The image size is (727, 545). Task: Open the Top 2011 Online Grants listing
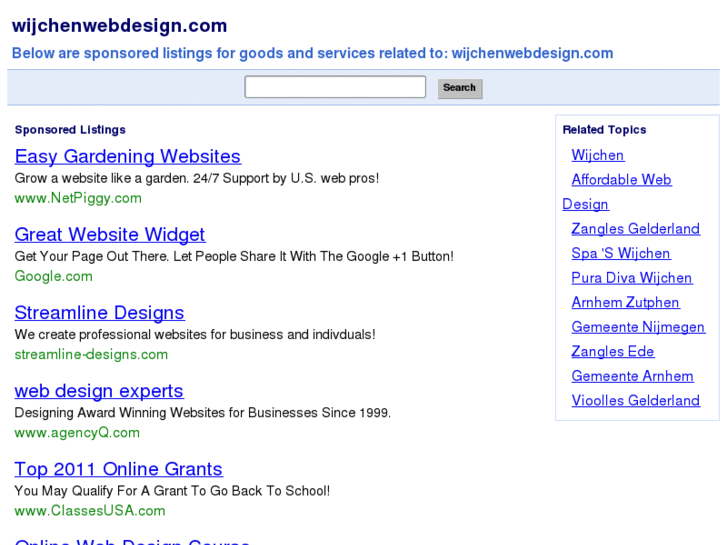118,469
